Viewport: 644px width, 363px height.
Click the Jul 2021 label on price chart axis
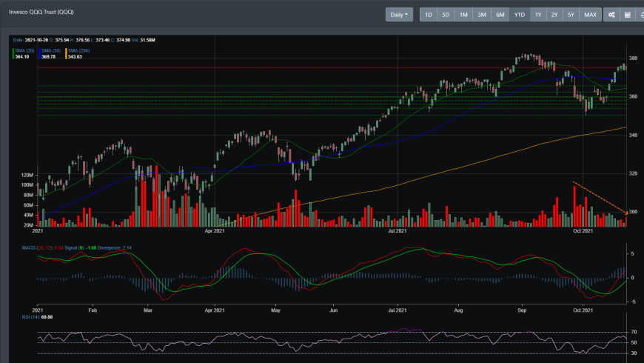click(398, 231)
